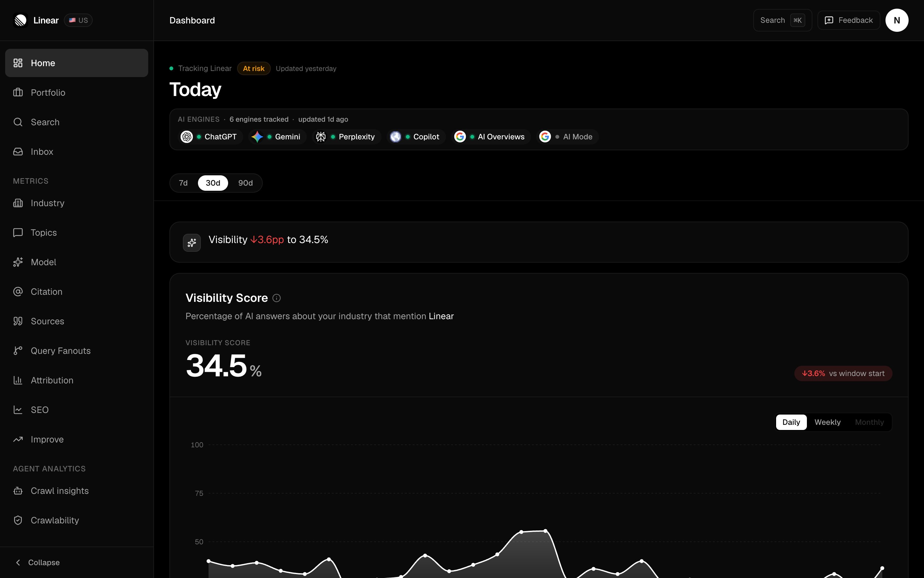Image resolution: width=924 pixels, height=578 pixels.
Task: Click the 34.5 visibility score value
Action: click(x=217, y=366)
